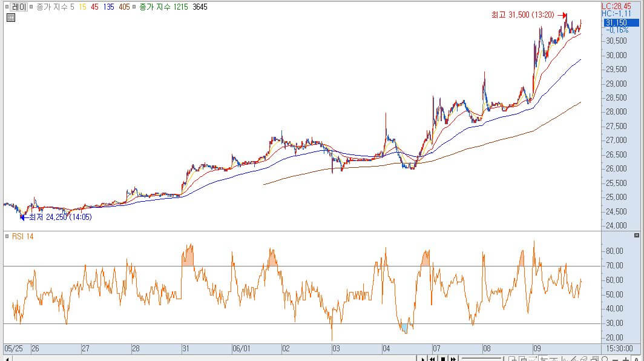Toggle the square marker before 레이
The width and height of the screenshot is (644, 361).
point(7,7)
